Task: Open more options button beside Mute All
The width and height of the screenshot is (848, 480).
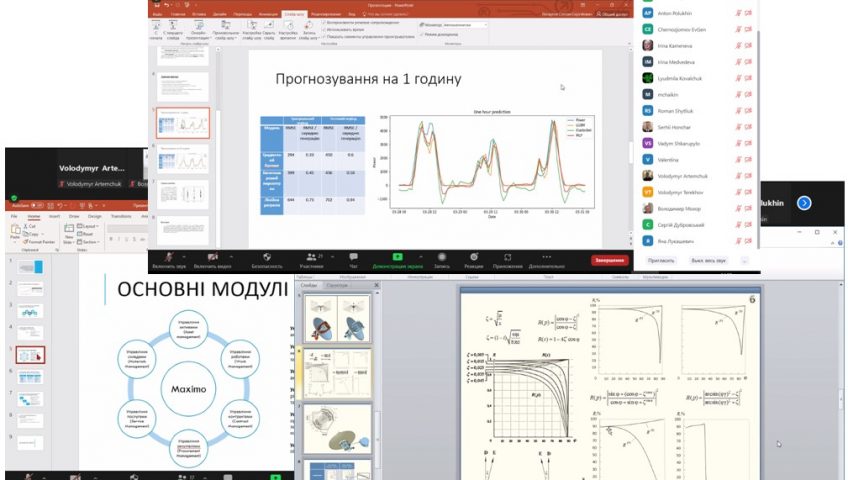Action: click(745, 261)
